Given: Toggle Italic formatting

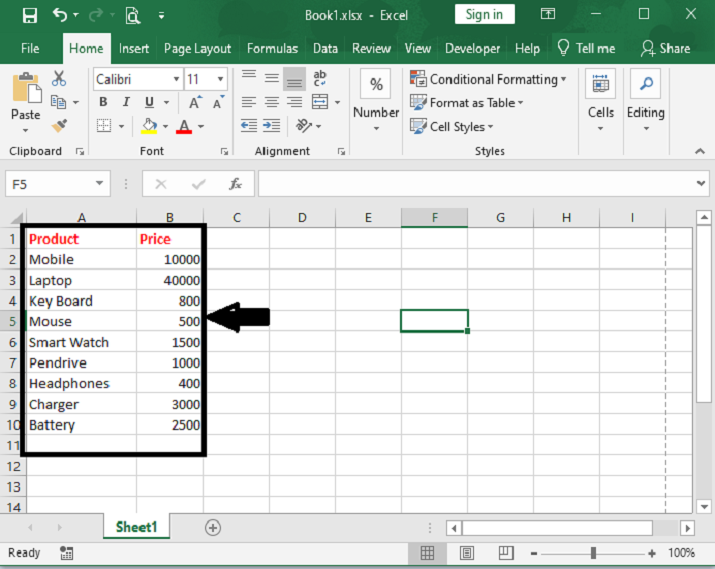Looking at the screenshot, I should point(126,102).
